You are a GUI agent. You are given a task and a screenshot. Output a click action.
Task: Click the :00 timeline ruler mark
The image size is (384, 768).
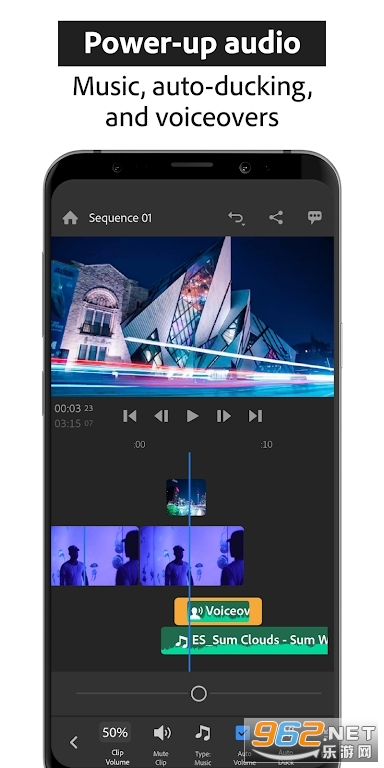tap(139, 445)
